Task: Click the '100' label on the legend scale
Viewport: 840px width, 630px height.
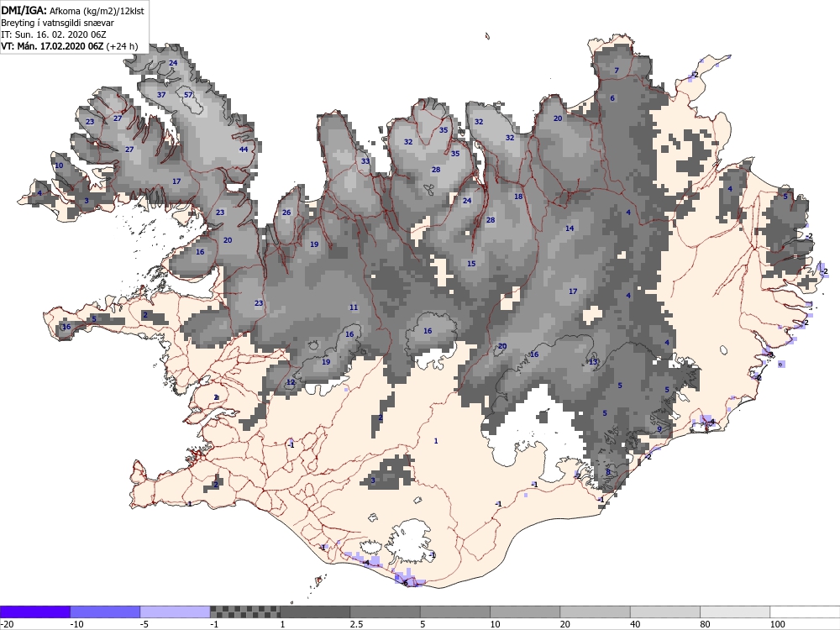Action: click(x=777, y=624)
